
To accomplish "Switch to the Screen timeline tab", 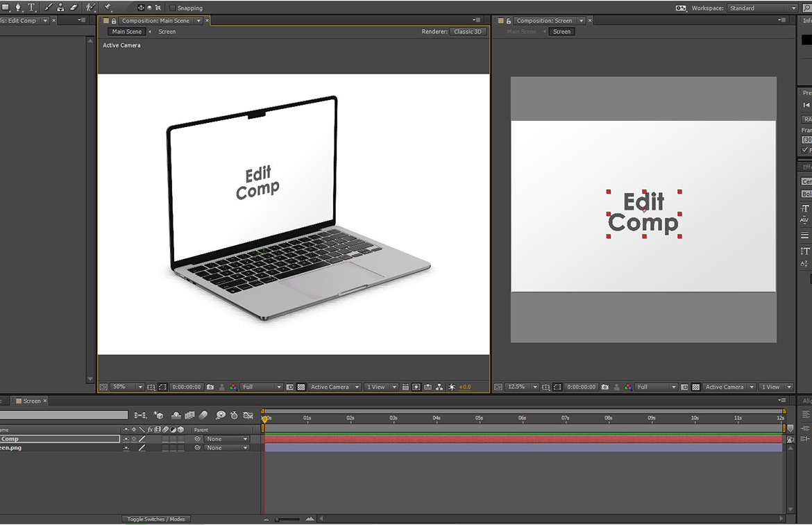I will pyautogui.click(x=32, y=401).
